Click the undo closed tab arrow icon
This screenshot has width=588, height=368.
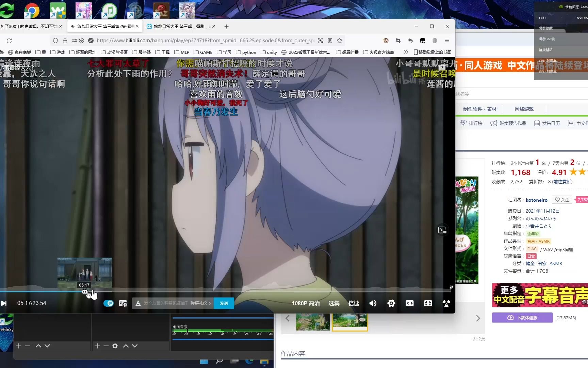pos(410,41)
